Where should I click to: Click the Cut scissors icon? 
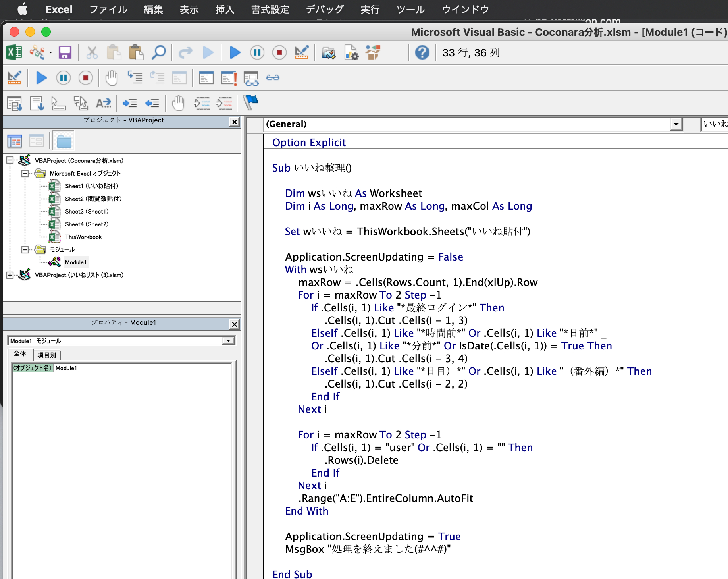click(92, 52)
